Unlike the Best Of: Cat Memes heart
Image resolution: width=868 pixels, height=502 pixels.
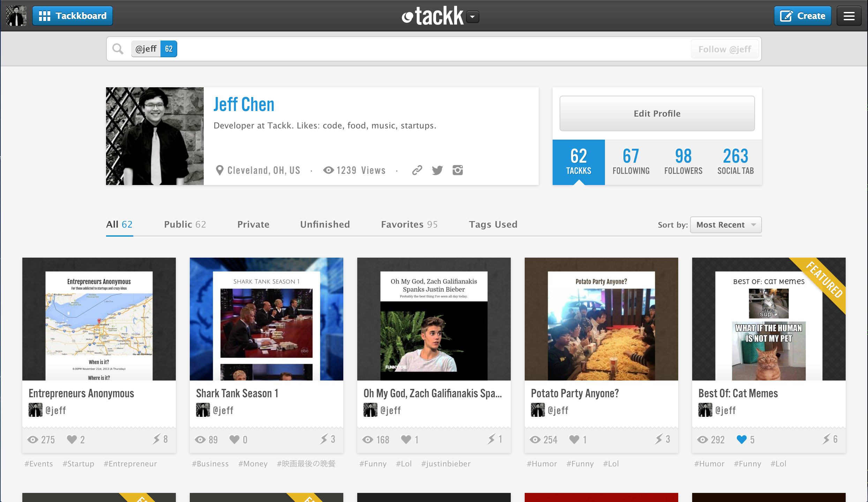(742, 440)
